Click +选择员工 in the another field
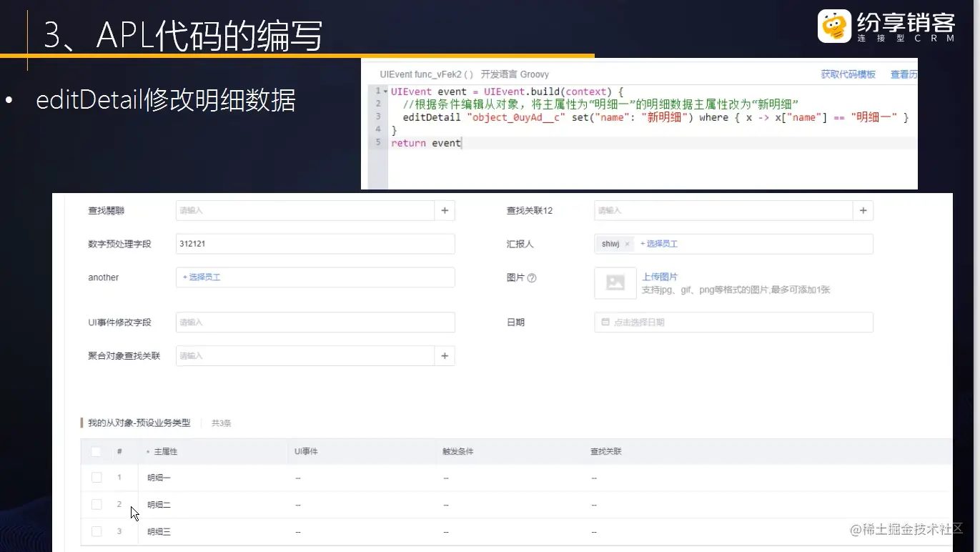The image size is (980, 552). coord(202,277)
